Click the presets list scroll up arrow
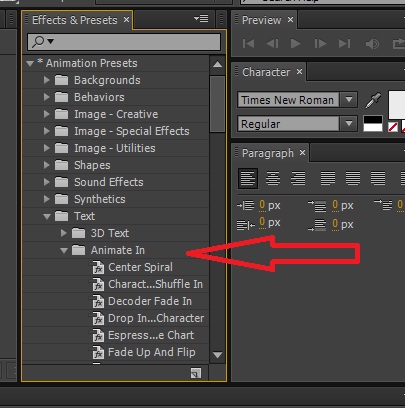The width and height of the screenshot is (405, 408). 217,64
